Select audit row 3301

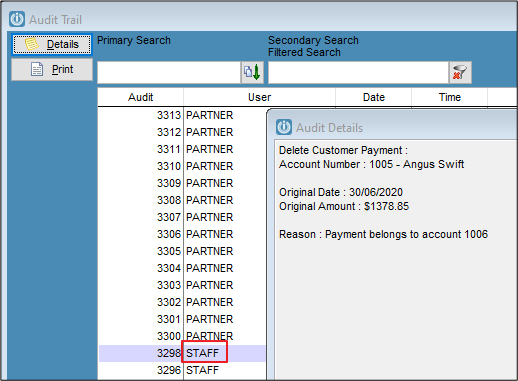point(182,319)
